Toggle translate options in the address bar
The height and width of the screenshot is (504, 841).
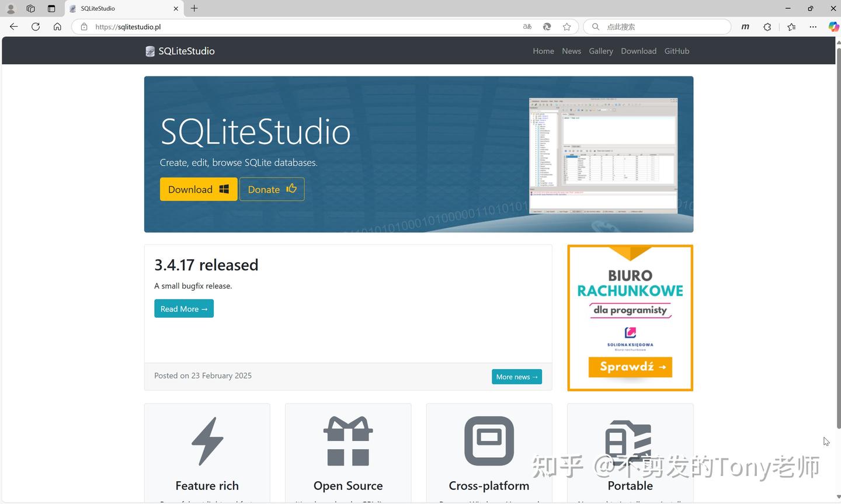coord(526,26)
